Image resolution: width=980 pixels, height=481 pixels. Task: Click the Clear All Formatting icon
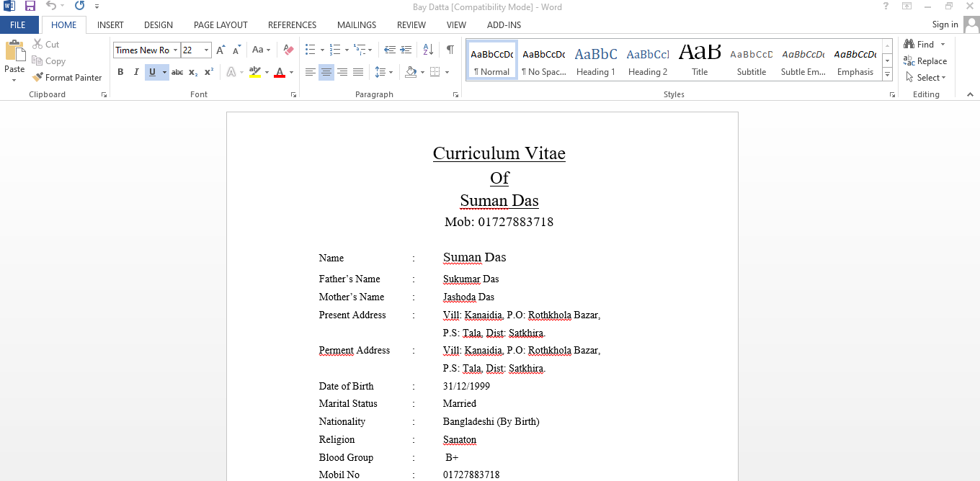[288, 50]
